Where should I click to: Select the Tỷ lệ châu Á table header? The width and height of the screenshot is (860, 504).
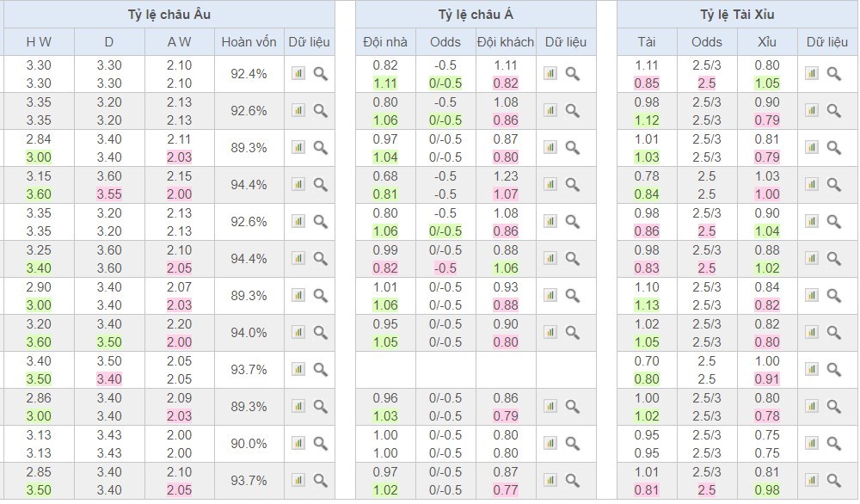click(x=476, y=15)
